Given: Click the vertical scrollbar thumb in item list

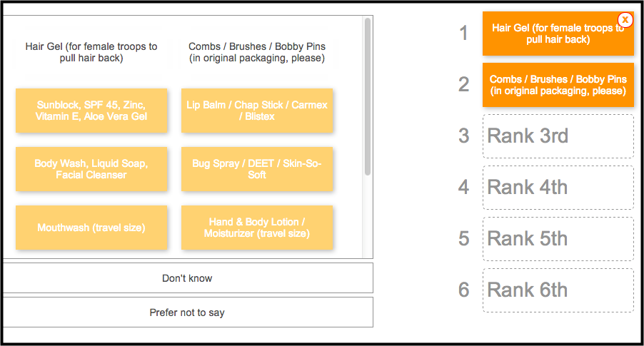Looking at the screenshot, I should click(368, 96).
